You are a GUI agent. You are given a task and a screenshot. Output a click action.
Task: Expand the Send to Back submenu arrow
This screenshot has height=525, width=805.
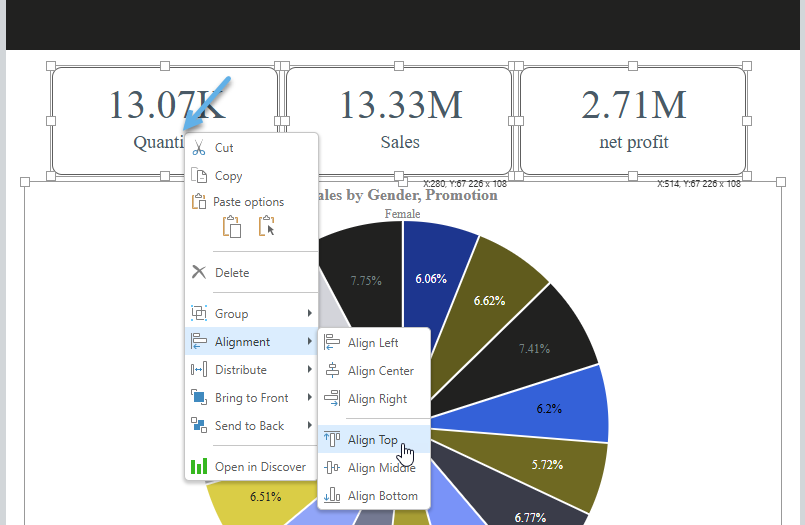click(x=310, y=425)
